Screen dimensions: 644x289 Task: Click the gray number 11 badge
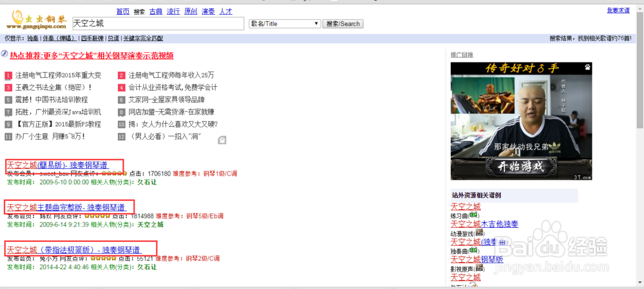8,137
